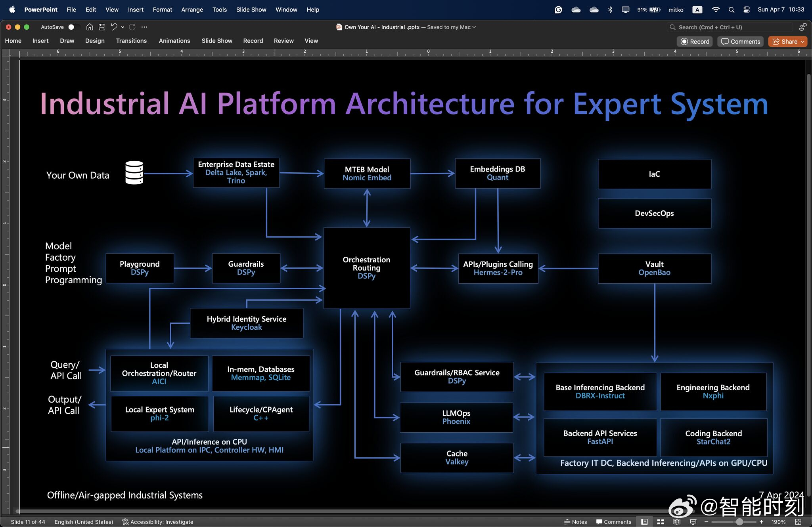
Task: Open Bluetooth status menu
Action: pos(610,10)
